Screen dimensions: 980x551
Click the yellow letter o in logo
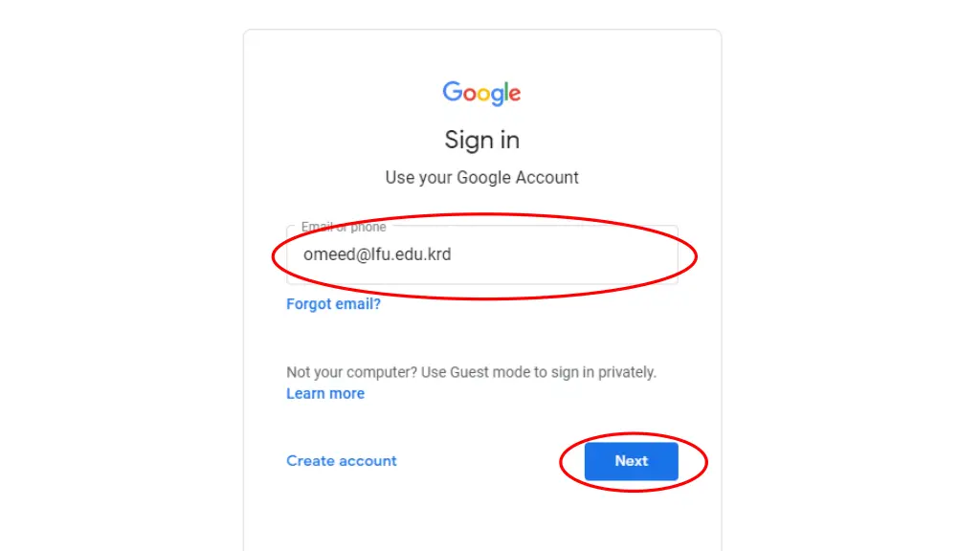click(x=484, y=95)
